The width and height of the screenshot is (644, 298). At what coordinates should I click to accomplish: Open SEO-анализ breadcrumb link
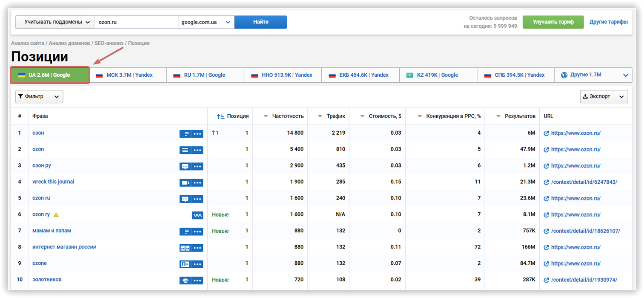109,43
